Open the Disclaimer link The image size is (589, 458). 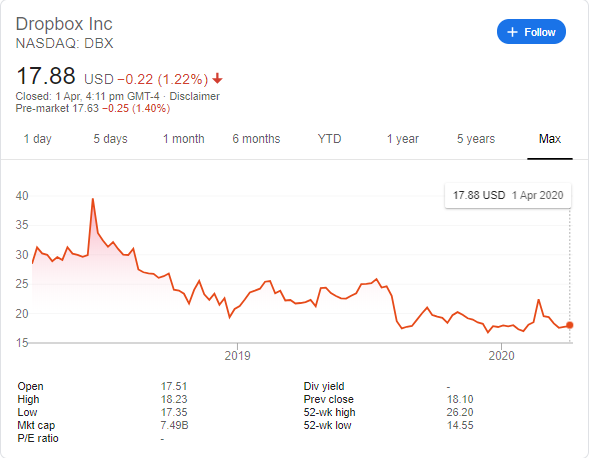coord(194,96)
